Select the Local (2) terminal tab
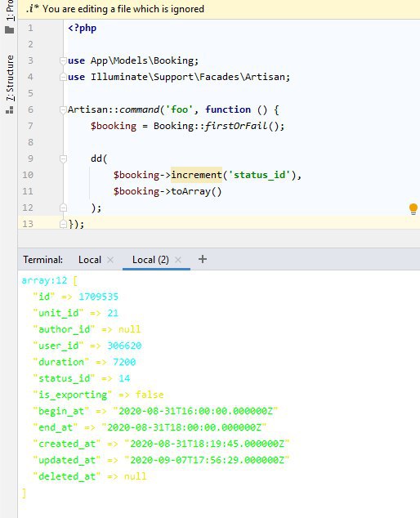This screenshot has height=518, width=420. pyautogui.click(x=150, y=260)
